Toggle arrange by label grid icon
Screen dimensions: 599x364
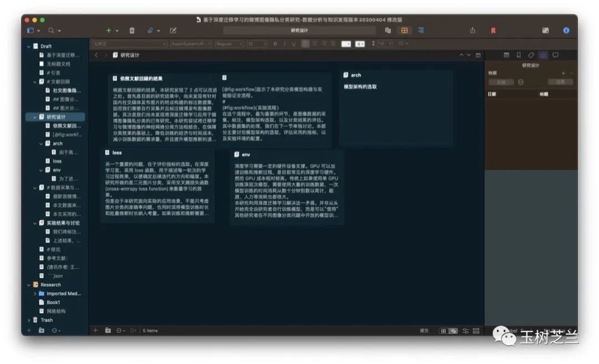[476, 331]
